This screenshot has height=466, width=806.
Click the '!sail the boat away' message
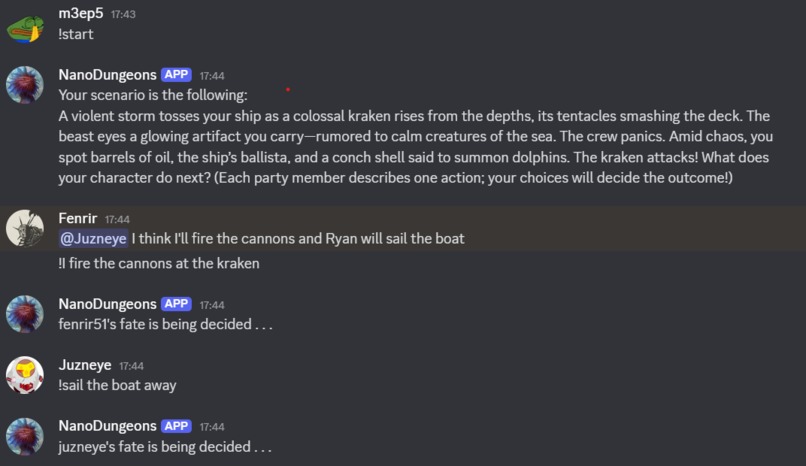[117, 385]
